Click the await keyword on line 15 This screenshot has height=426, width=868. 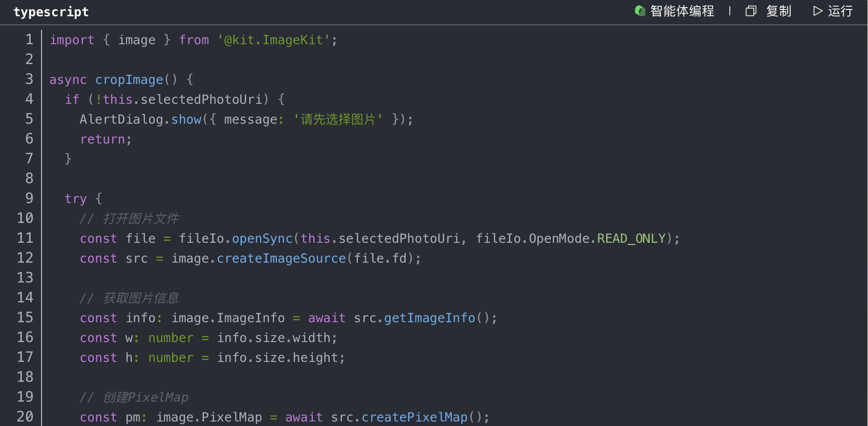tap(327, 318)
